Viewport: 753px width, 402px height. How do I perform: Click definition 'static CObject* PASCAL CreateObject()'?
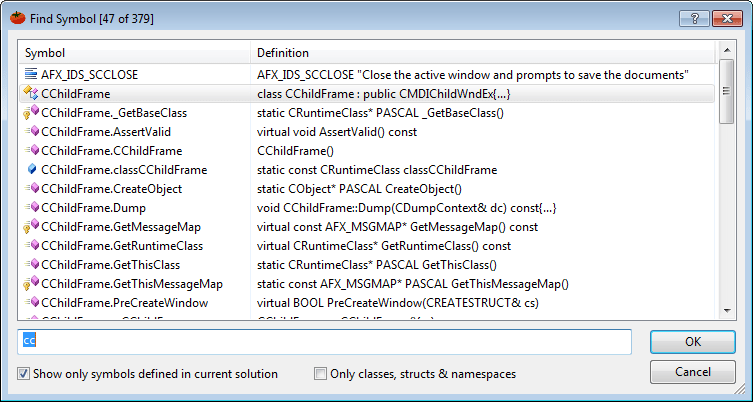[x=359, y=189]
